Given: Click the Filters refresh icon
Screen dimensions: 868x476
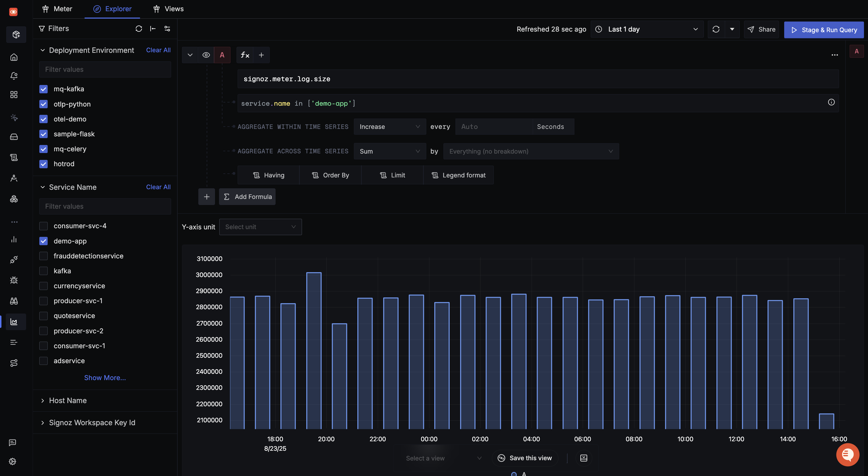Looking at the screenshot, I should (x=138, y=29).
